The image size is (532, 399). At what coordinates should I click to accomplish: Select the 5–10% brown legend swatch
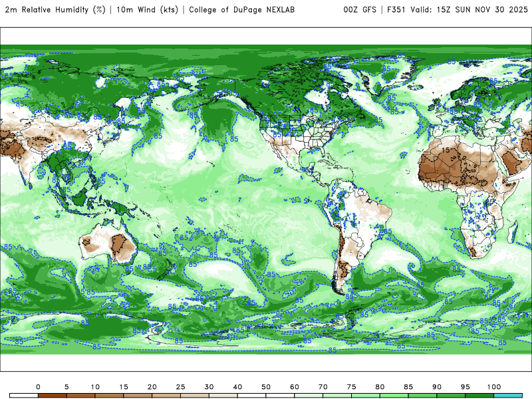(x=80, y=396)
